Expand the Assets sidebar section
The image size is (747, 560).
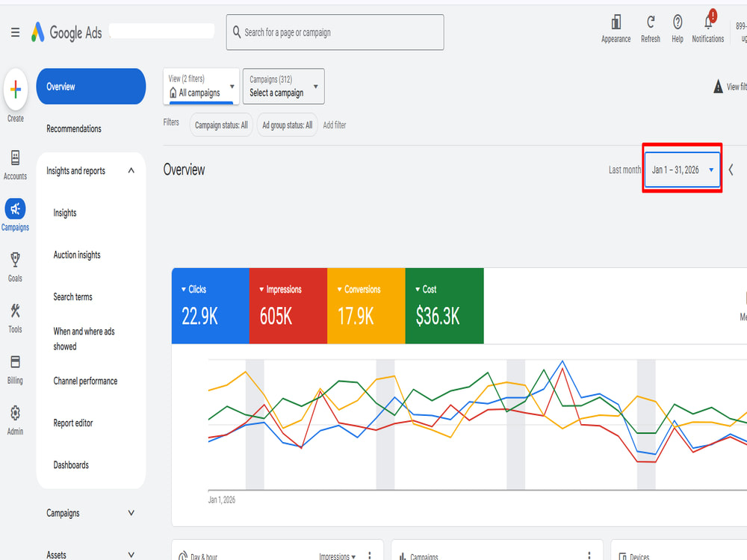pos(131,555)
